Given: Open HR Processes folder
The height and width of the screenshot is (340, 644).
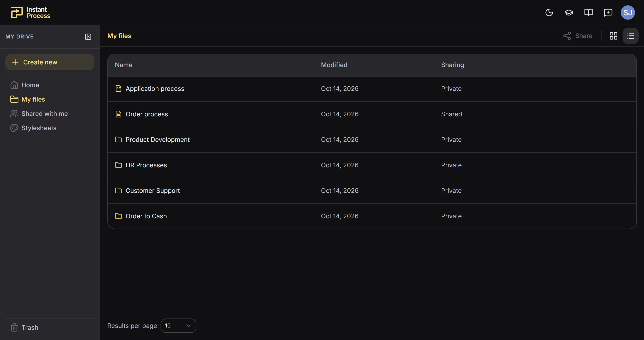Looking at the screenshot, I should pos(372,165).
